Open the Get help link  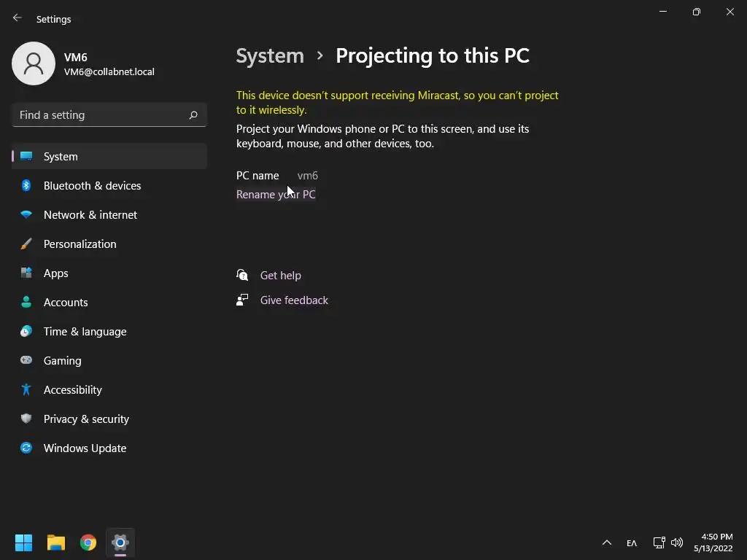(x=281, y=276)
